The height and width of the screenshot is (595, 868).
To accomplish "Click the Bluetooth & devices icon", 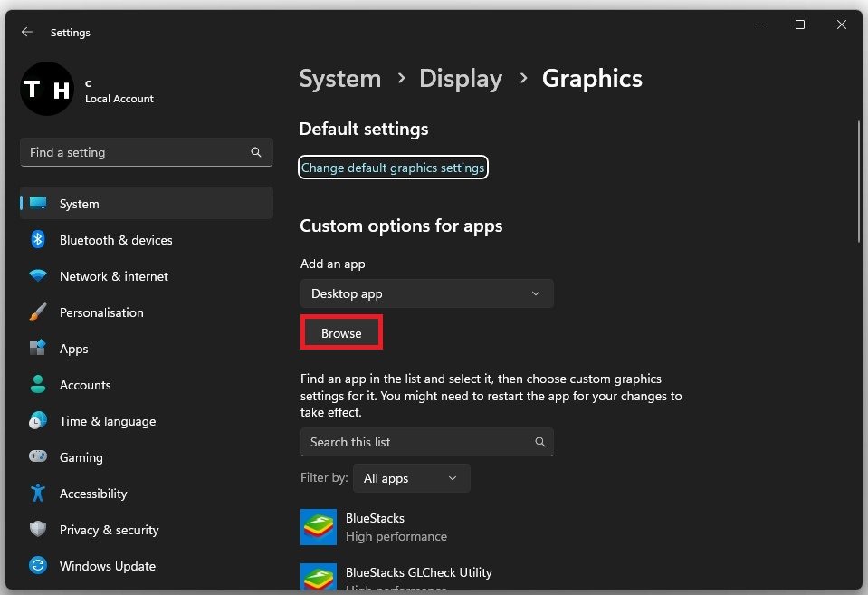I will point(38,240).
